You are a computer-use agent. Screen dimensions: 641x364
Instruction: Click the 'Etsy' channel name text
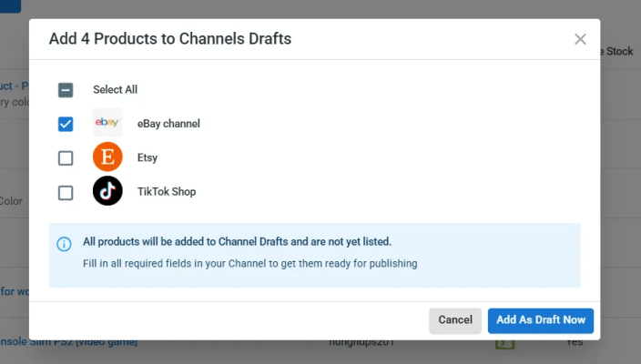[148, 158]
